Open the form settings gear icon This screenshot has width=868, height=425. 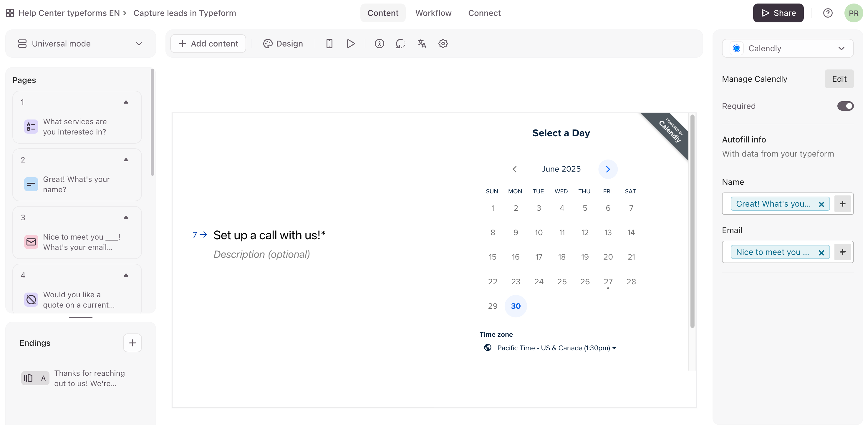(x=443, y=44)
